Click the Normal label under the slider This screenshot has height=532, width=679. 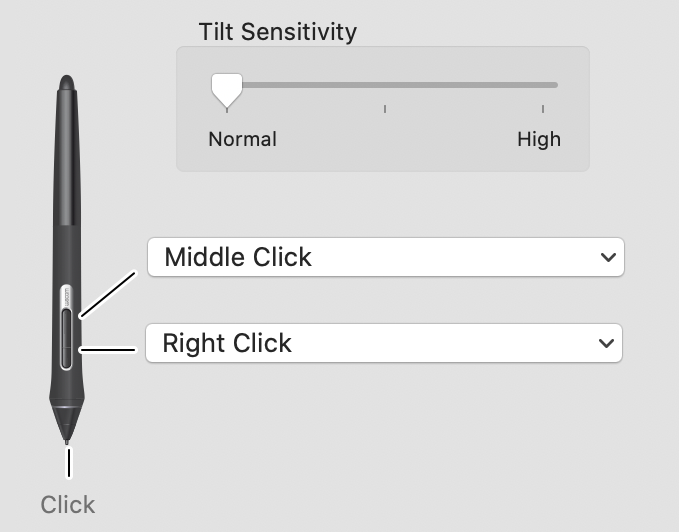point(242,139)
